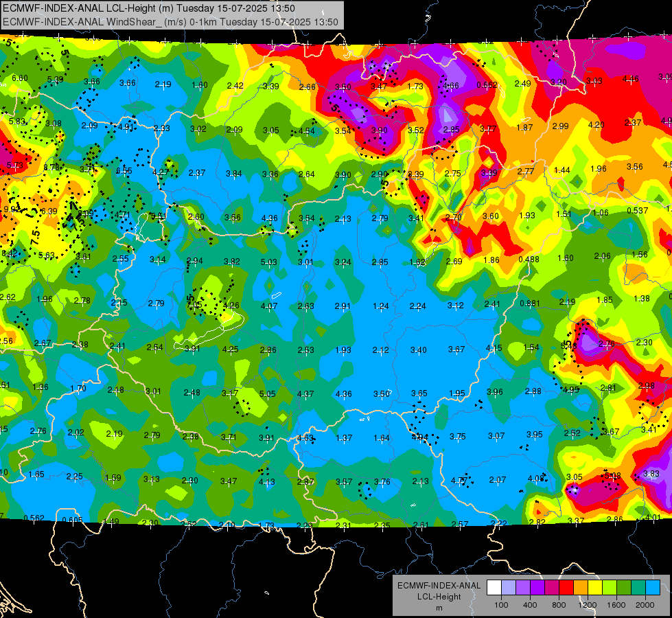Click the wind shear value 5.05
This screenshot has height=618, width=672.
tap(268, 393)
